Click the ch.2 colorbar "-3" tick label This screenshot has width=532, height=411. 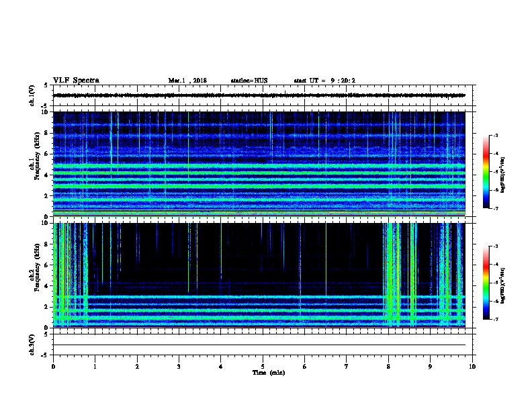tap(495, 246)
